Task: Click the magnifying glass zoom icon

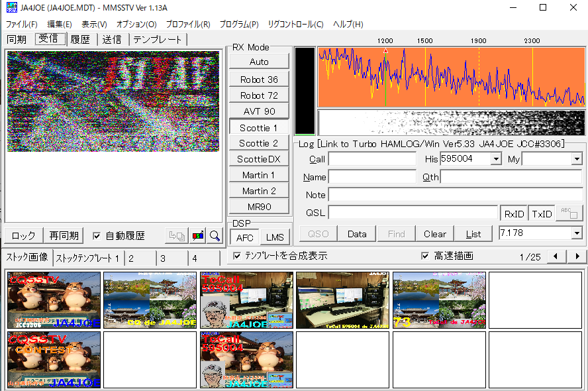Action: [x=215, y=236]
